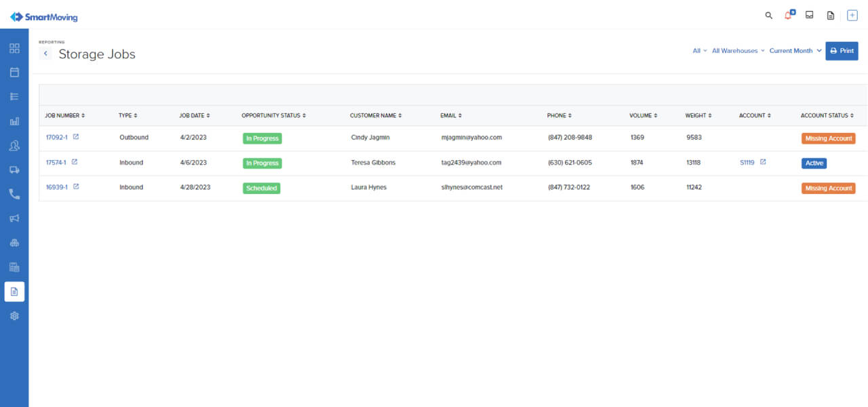
Task: Sort by the Customer Name column header
Action: point(376,115)
